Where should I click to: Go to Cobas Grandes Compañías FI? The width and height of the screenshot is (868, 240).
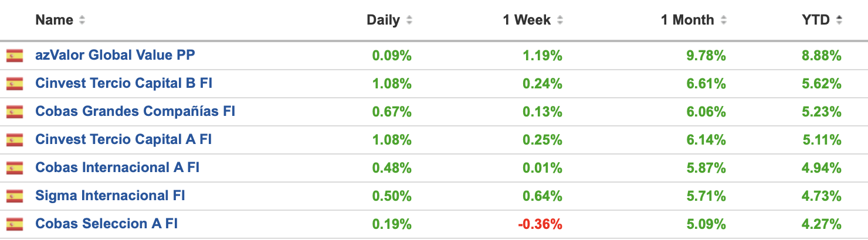(x=135, y=112)
